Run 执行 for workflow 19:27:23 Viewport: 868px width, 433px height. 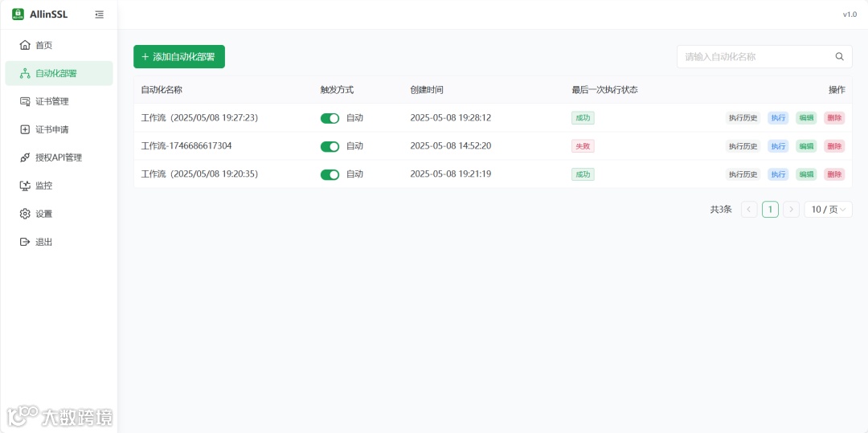pos(778,118)
